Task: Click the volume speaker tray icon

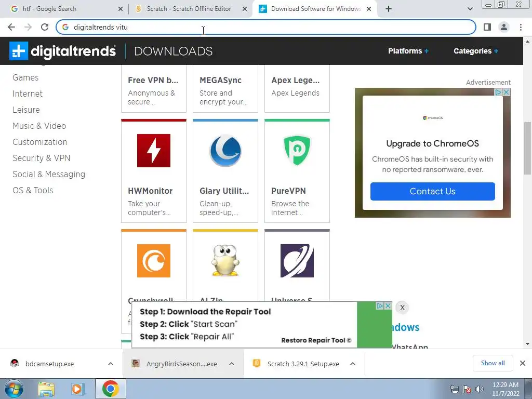Action: (480, 389)
